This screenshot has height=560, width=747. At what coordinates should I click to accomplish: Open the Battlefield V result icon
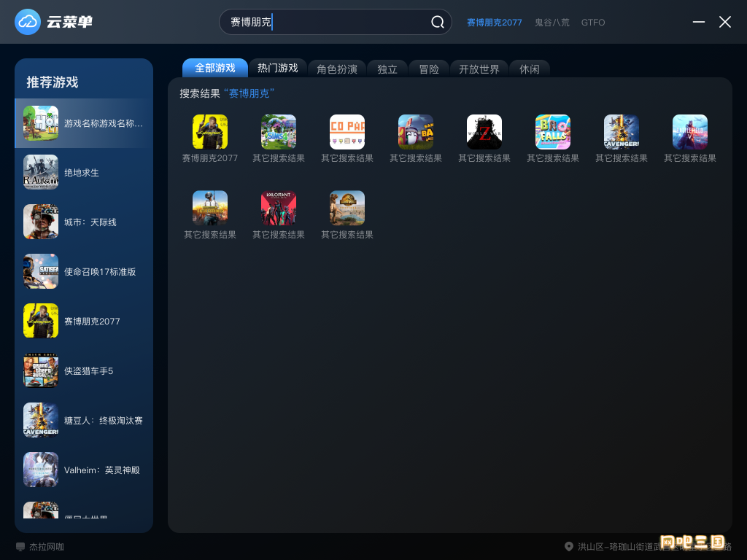[x=690, y=132]
